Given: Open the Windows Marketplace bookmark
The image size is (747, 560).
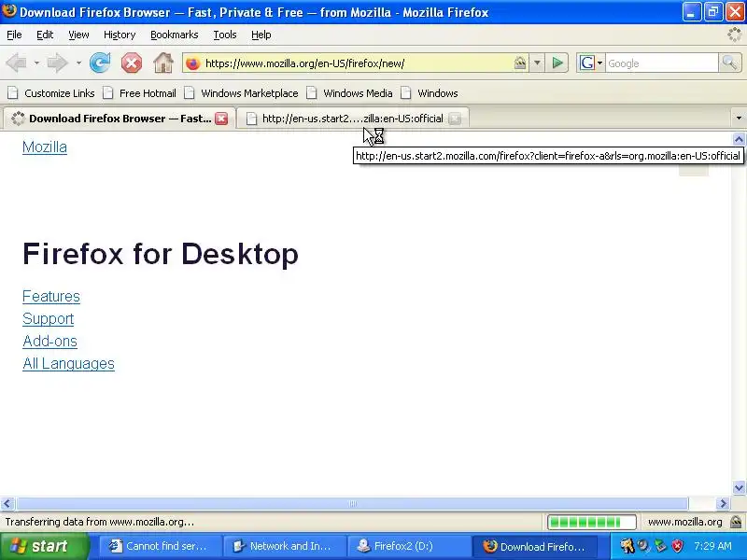Looking at the screenshot, I should click(242, 93).
